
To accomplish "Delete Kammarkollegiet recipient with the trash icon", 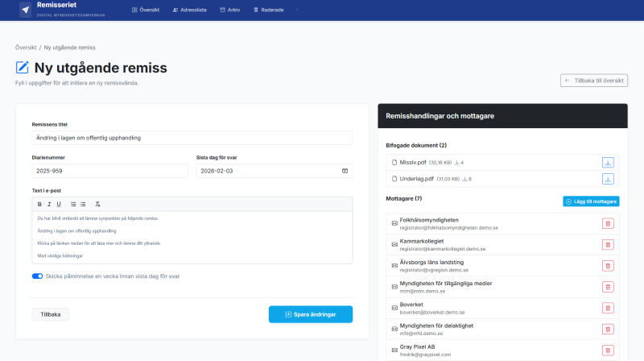I will pos(608,244).
